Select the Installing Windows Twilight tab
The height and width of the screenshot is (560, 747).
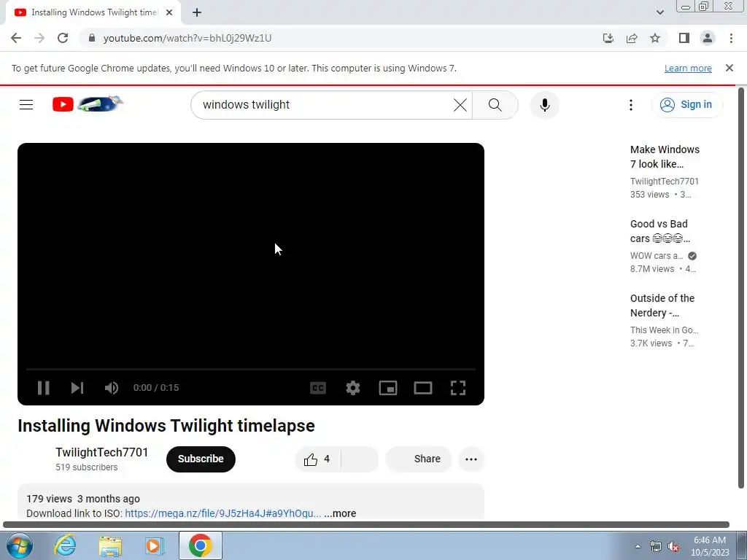tap(93, 13)
